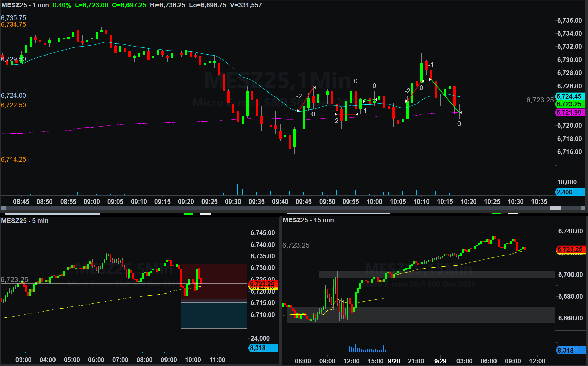Viewport: 588px width, 366px height.
Task: Click the right scroll arrow under 1-min chart
Action: pyautogui.click(x=583, y=208)
